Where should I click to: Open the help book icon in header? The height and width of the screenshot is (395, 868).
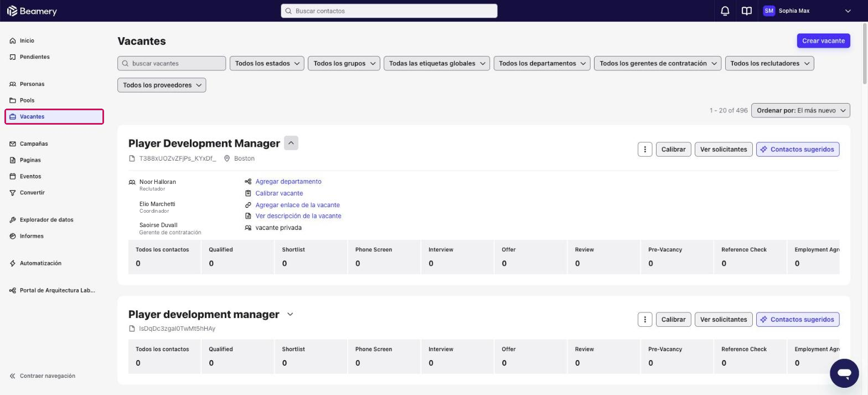pos(747,11)
